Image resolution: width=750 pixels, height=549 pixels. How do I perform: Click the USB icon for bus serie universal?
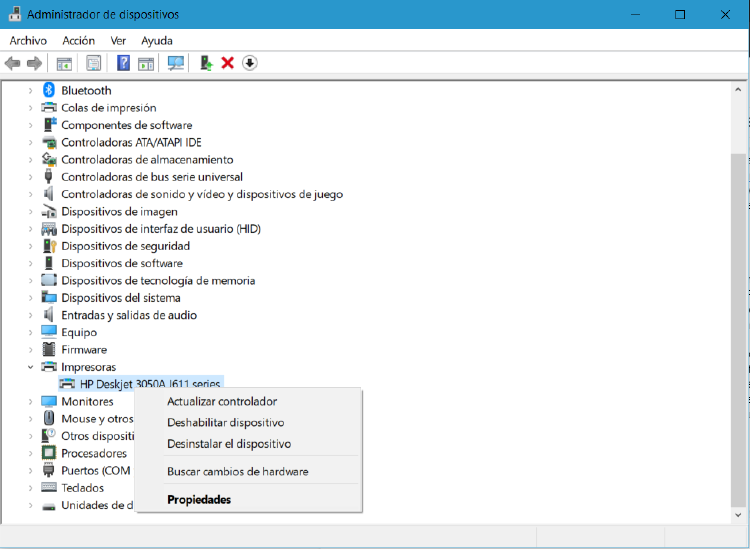(48, 176)
